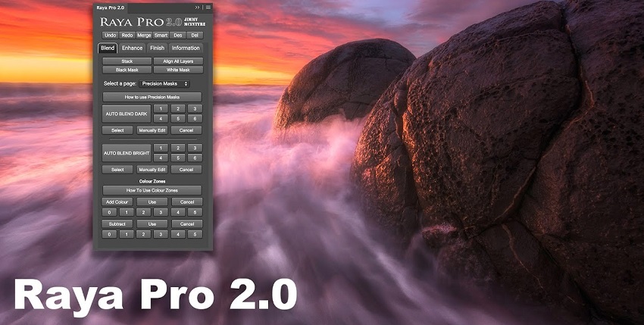
Task: Click the Redo button
Action: 127,36
